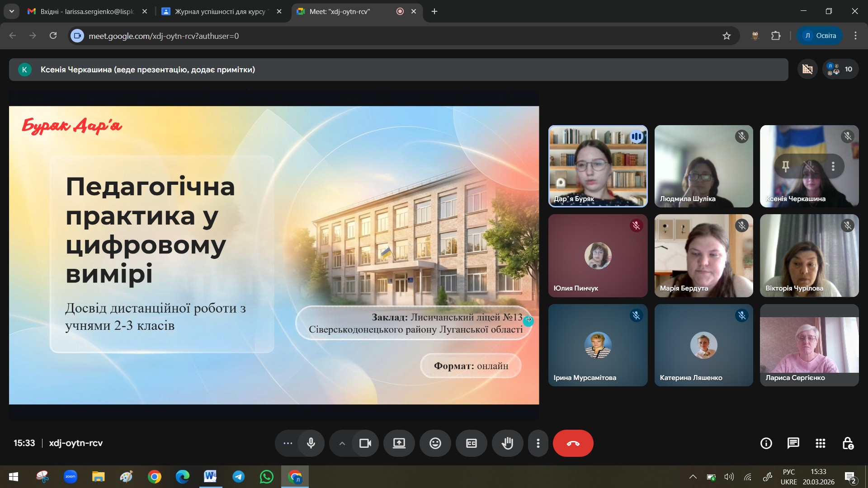Open the activities grid icon
The height and width of the screenshot is (488, 868).
820,443
